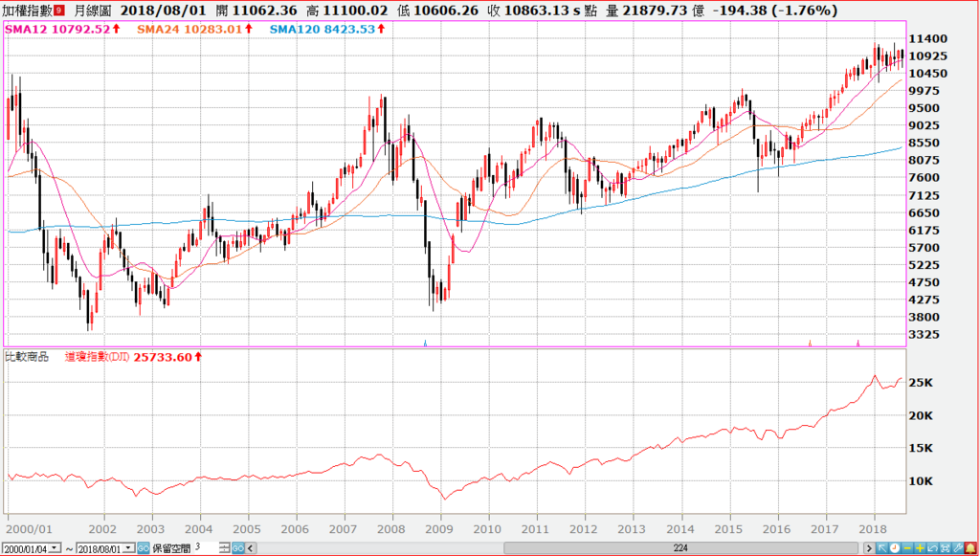The image size is (980, 556).
Task: Click the 2000/01 time axis label
Action: (29, 527)
